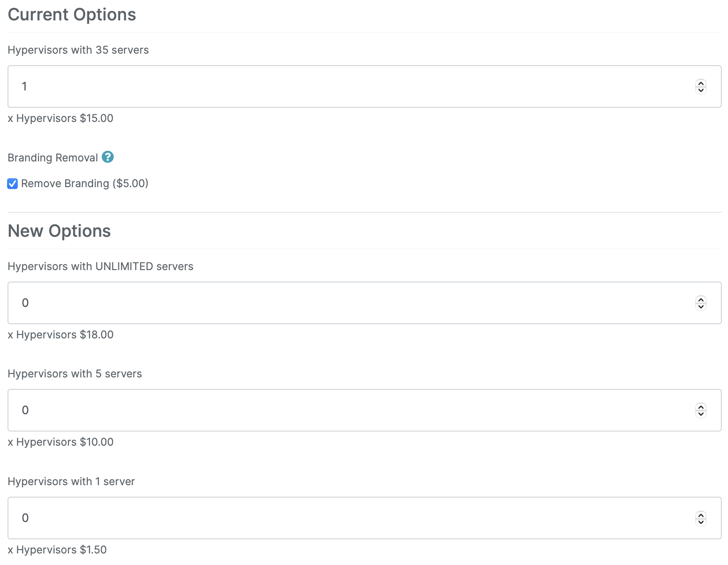Uncheck the Remove Branding ($5.00) checkbox
This screenshot has width=728, height=565.
pos(12,184)
